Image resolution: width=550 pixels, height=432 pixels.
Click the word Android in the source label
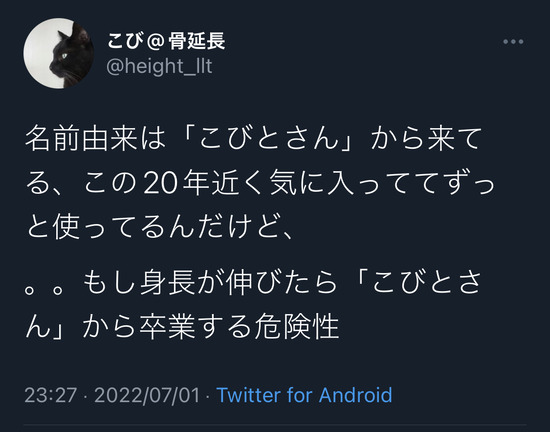[x=355, y=395]
